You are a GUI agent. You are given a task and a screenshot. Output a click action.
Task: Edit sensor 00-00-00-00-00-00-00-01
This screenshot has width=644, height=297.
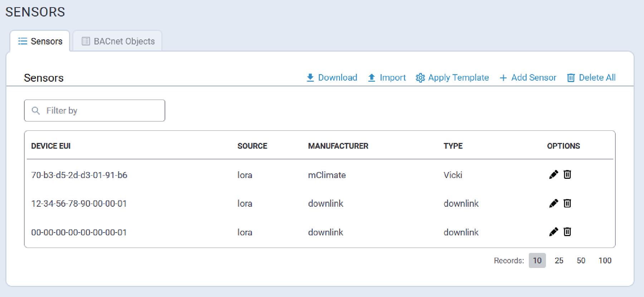pyautogui.click(x=553, y=232)
